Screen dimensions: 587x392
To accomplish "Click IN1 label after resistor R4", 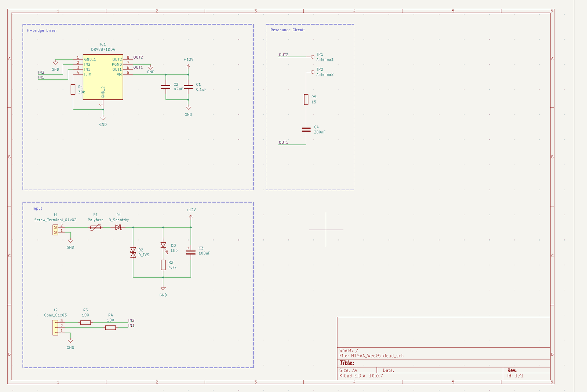I will click(131, 325).
